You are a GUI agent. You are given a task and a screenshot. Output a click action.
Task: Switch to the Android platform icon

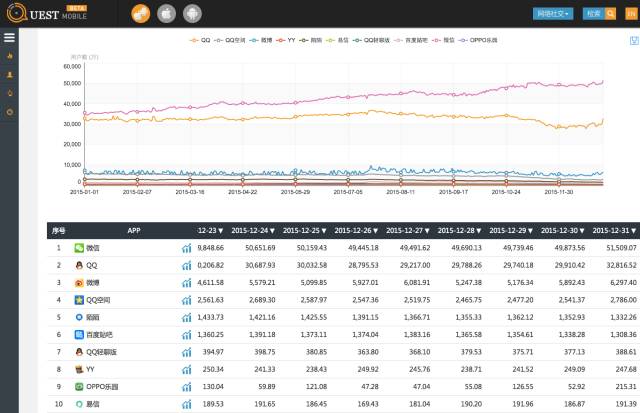point(192,13)
